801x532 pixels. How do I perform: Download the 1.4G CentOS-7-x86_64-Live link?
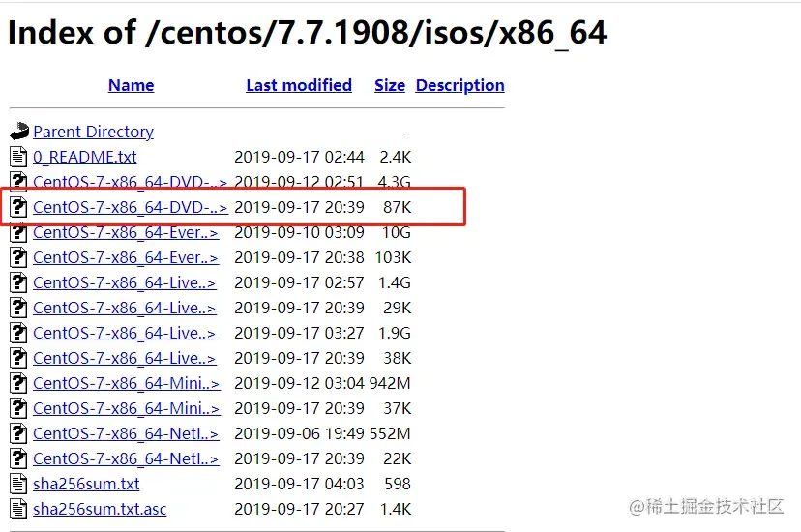(x=124, y=282)
